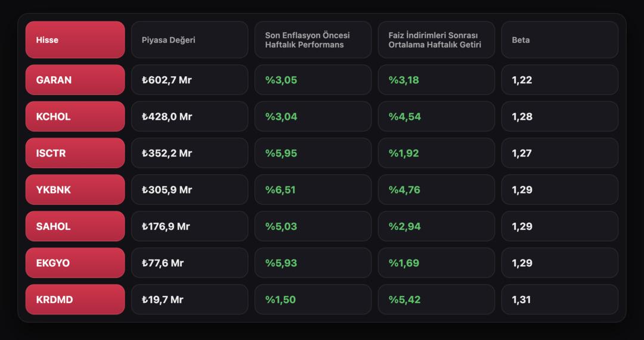644x340 pixels.
Task: Click the 1,31 beta value cell
Action: coord(559,300)
